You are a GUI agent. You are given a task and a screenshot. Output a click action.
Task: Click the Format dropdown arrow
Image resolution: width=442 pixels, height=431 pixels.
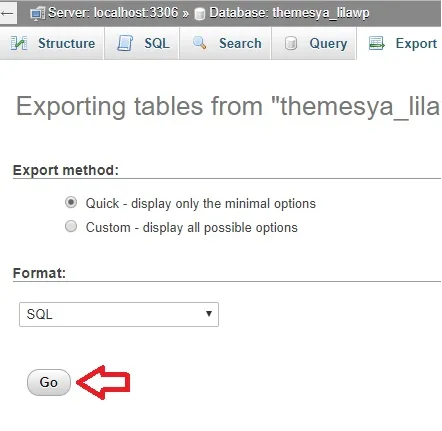click(x=209, y=314)
